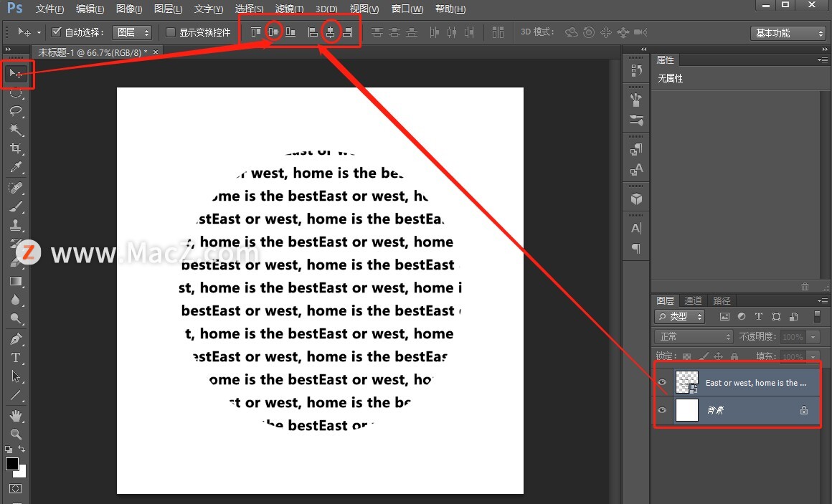Toggle filter for type layers

click(759, 317)
